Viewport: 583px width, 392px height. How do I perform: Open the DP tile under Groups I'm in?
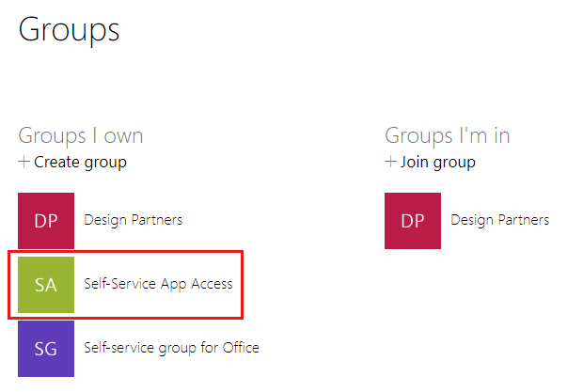(x=413, y=221)
